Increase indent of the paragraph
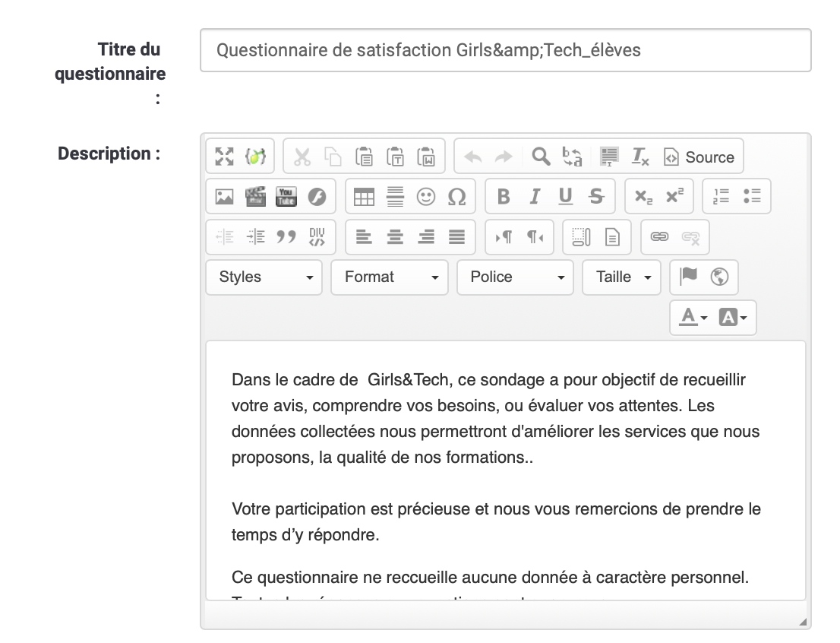This screenshot has height=643, width=840. tap(255, 236)
